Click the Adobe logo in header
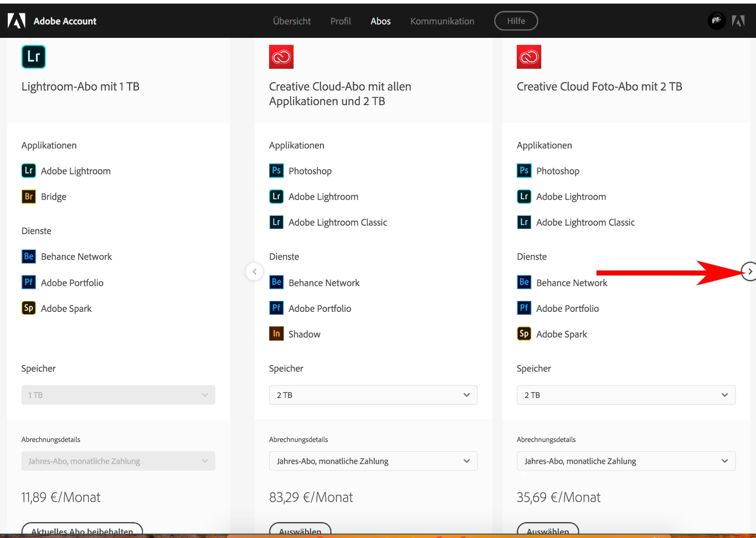 click(16, 21)
